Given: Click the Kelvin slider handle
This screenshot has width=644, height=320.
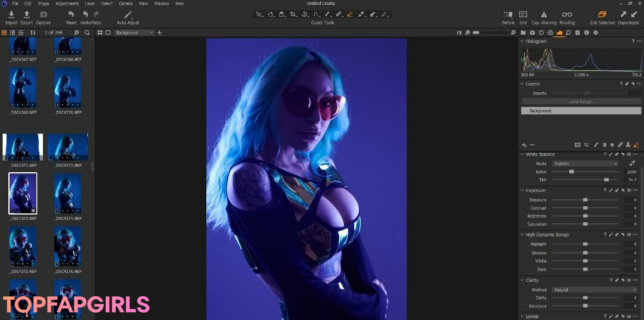Looking at the screenshot, I should pyautogui.click(x=571, y=172).
